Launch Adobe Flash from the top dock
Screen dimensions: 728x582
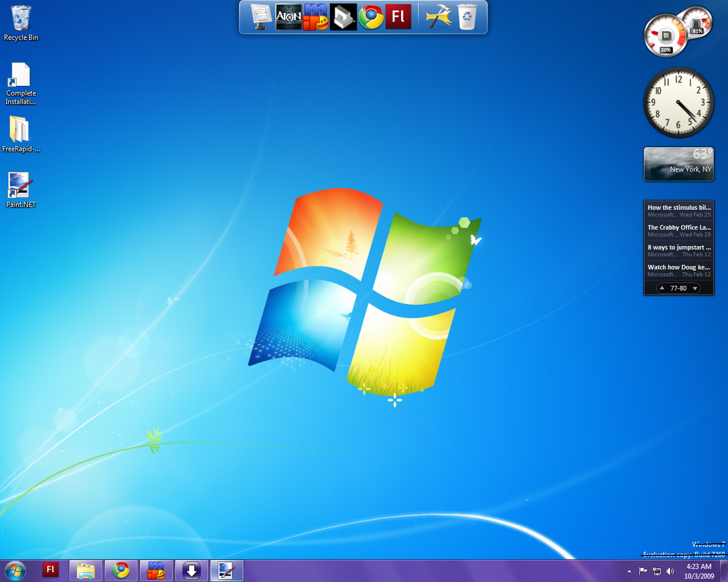point(398,17)
